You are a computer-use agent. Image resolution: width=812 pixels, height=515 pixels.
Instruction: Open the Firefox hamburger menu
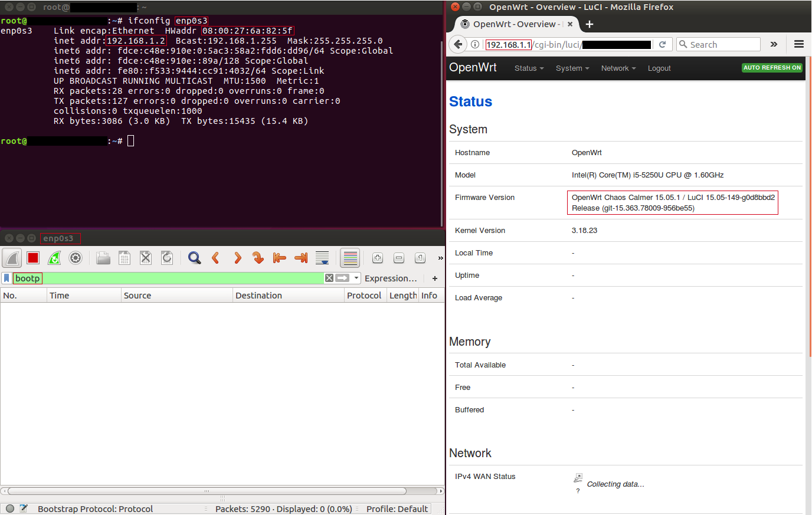click(799, 44)
